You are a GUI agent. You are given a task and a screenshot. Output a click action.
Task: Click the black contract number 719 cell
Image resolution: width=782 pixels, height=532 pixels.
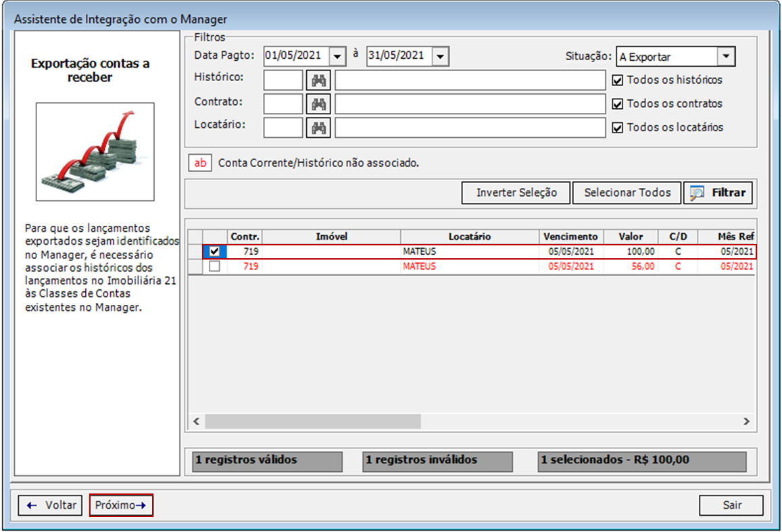(245, 251)
